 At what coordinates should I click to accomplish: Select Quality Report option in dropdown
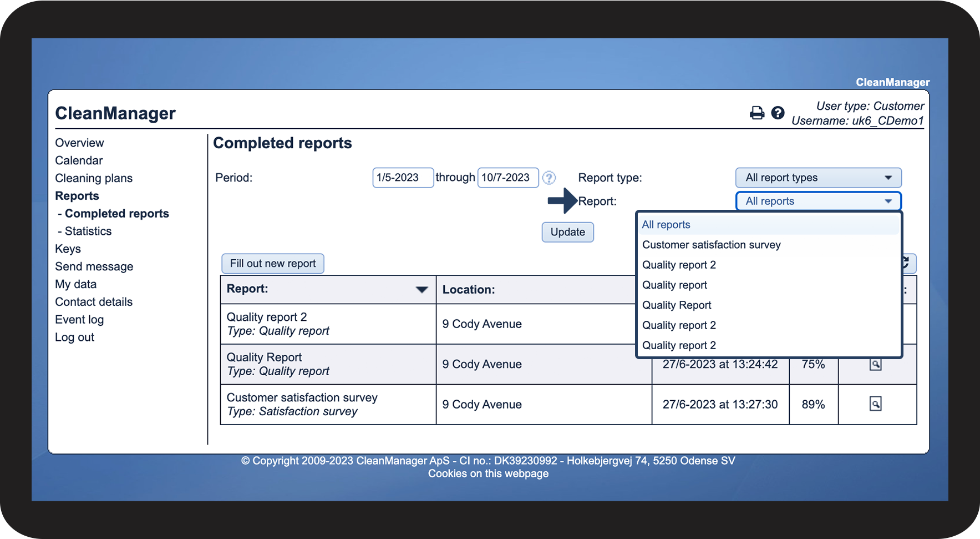(x=677, y=305)
